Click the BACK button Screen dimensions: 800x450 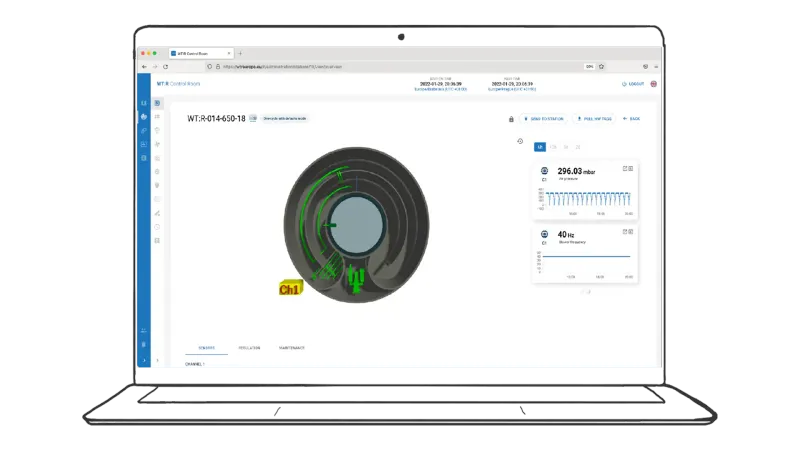(x=632, y=119)
